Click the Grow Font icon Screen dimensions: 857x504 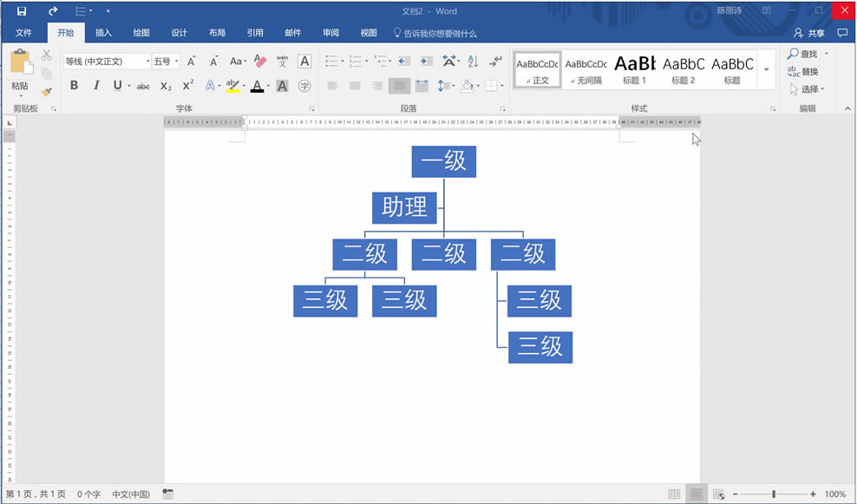[x=192, y=62]
